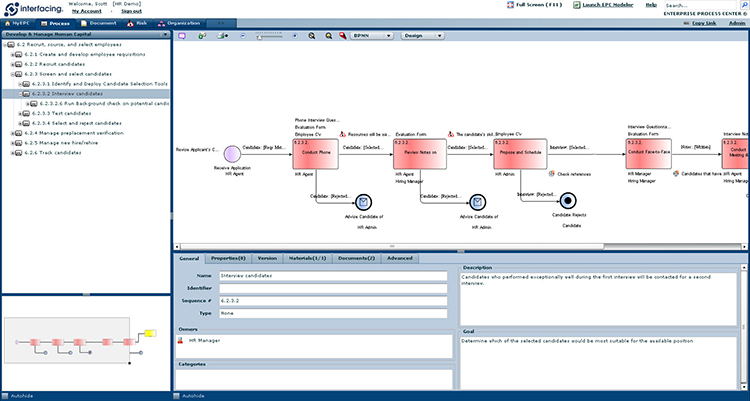Viewport: 750px width, 401px height.
Task: Select the Review Notes on task box
Action: pyautogui.click(x=420, y=154)
